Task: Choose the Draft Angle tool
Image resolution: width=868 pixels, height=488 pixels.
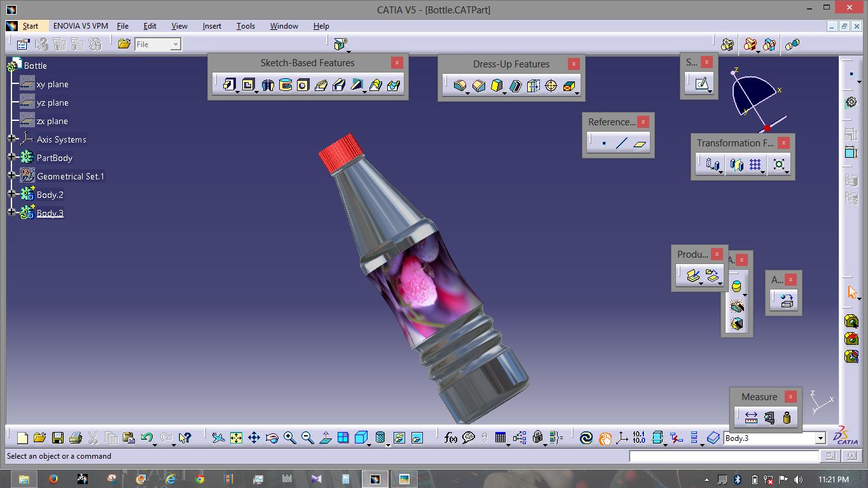Action: tap(497, 86)
